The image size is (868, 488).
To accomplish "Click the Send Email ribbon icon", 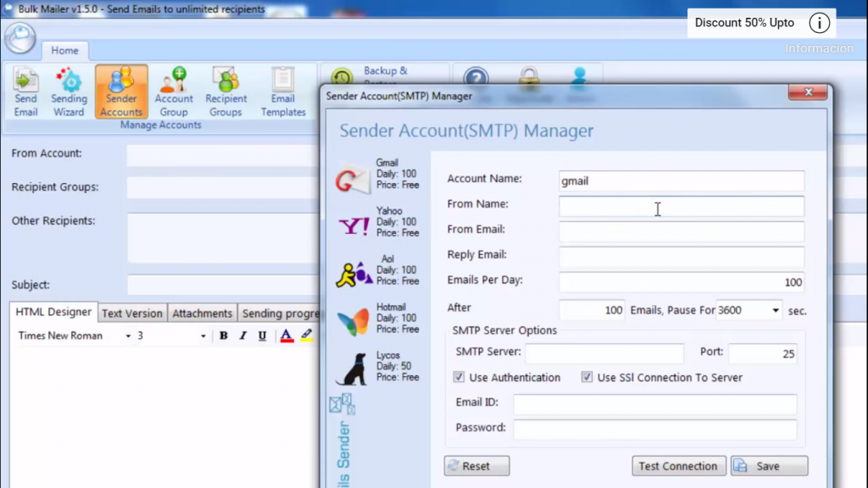I will [25, 91].
